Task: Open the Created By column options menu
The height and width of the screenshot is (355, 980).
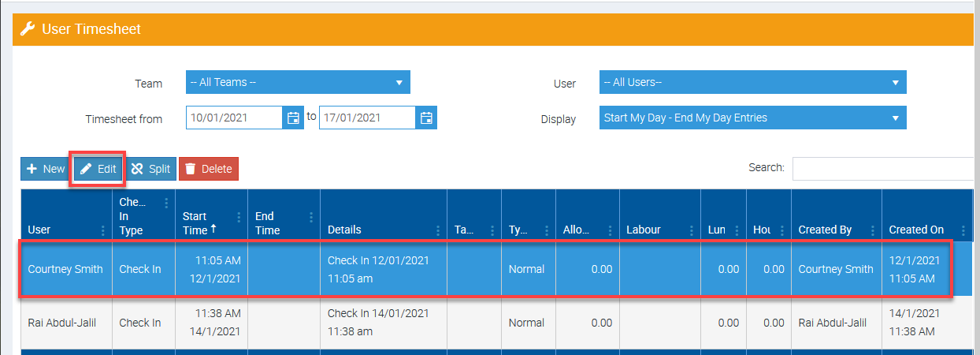Action: (x=872, y=230)
